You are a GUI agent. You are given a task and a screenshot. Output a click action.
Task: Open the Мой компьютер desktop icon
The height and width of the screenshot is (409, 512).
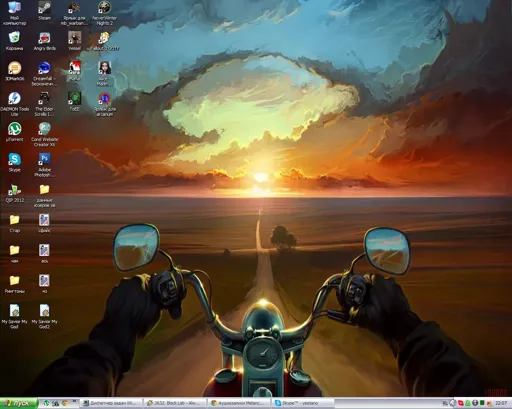14,13
